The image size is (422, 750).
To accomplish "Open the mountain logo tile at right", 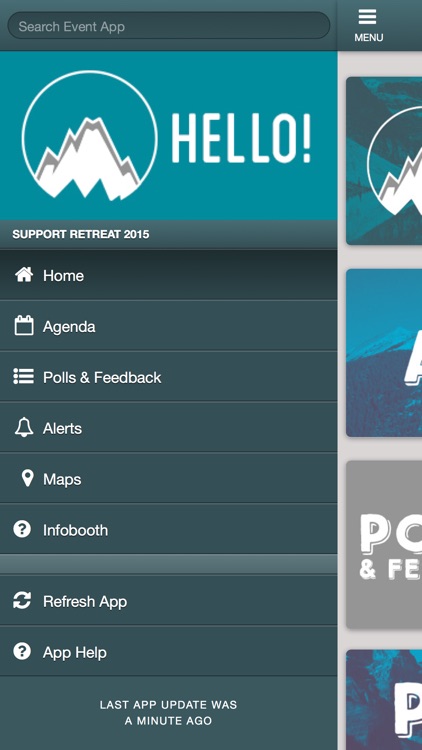I will pos(384,161).
